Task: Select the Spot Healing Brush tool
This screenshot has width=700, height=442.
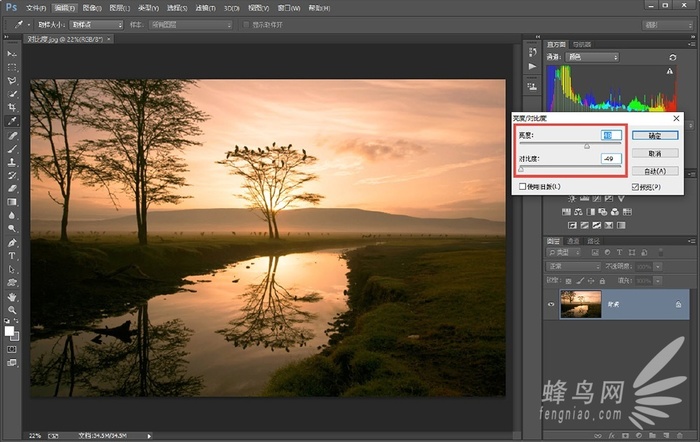Action: click(12, 136)
